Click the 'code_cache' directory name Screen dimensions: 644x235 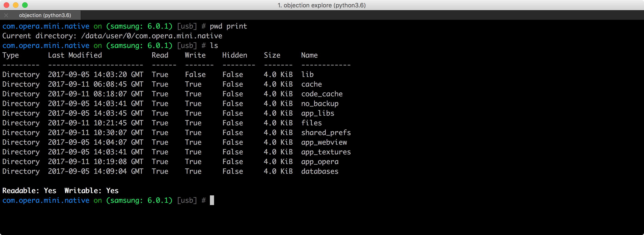click(x=322, y=94)
